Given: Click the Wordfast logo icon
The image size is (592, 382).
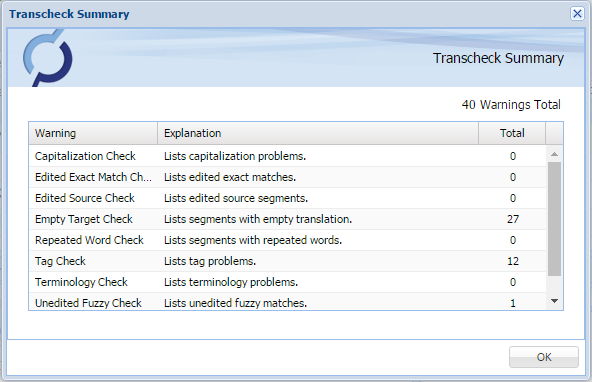Looking at the screenshot, I should click(x=48, y=58).
